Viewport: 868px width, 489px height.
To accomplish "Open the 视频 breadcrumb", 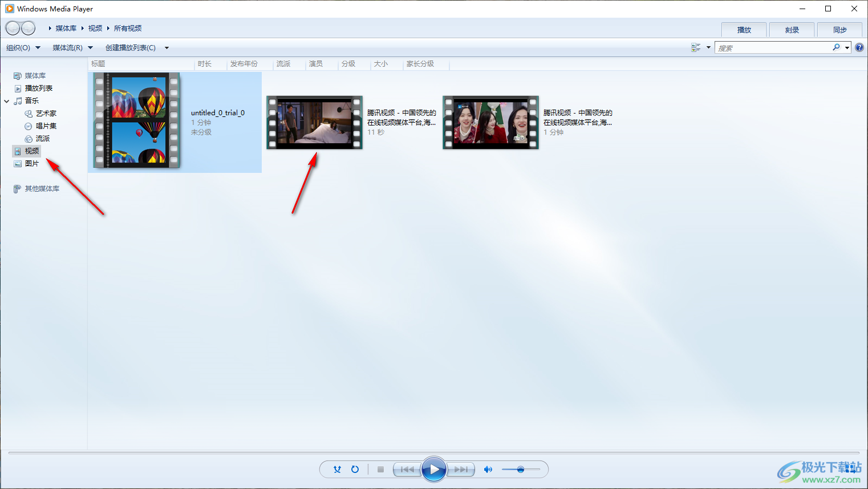I will (x=95, y=29).
